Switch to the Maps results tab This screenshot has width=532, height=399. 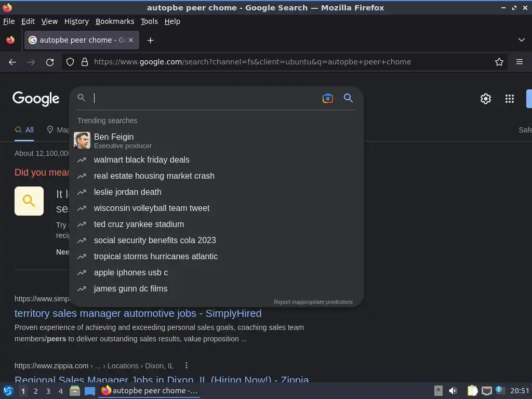58,130
